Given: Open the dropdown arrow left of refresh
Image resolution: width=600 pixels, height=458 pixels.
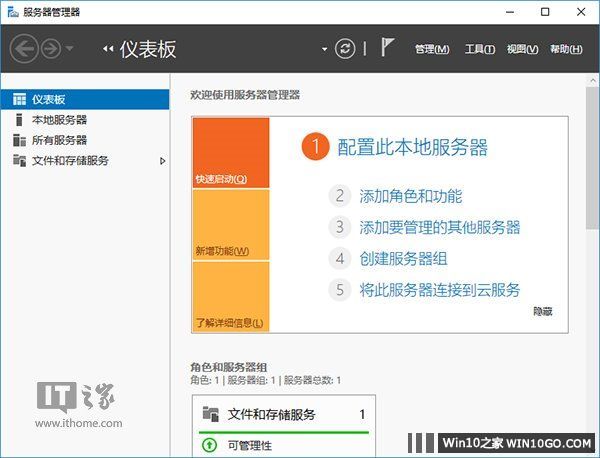Looking at the screenshot, I should 324,49.
